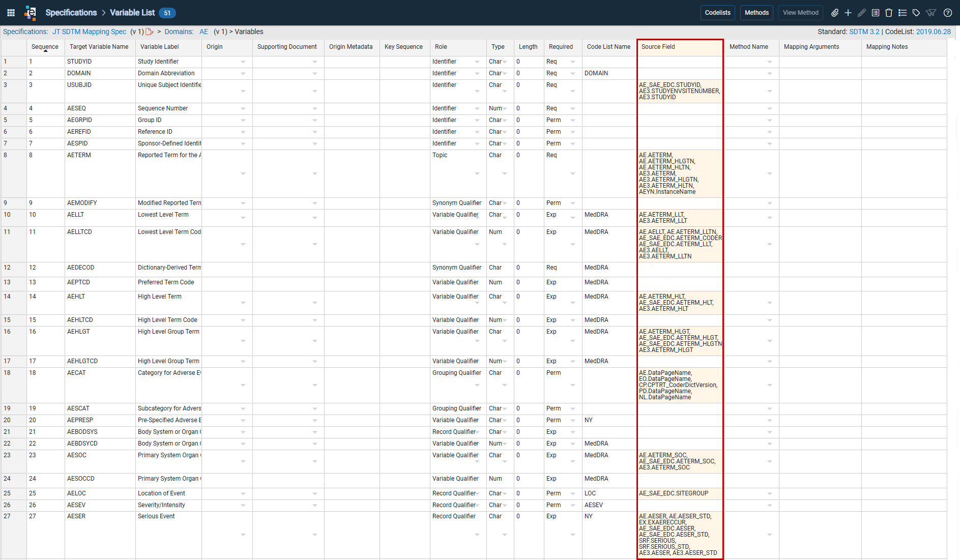Open the AE domain link
The width and height of the screenshot is (960, 560).
pos(203,32)
